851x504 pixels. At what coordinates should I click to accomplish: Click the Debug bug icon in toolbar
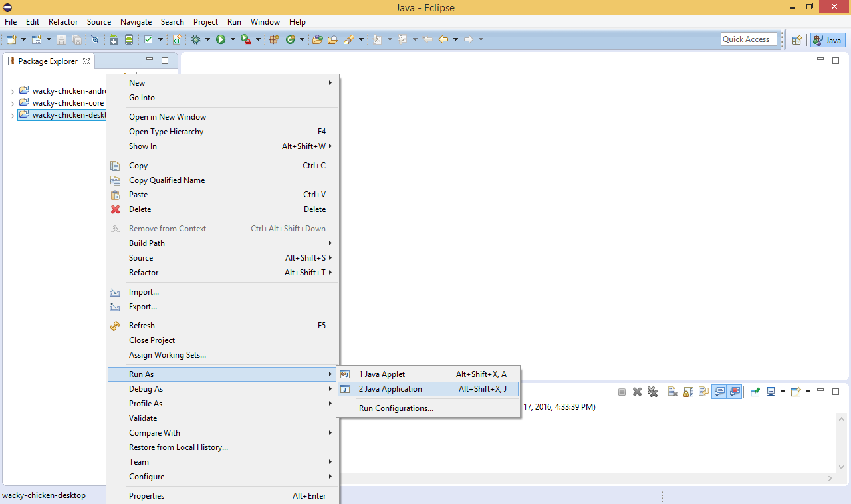coord(196,40)
